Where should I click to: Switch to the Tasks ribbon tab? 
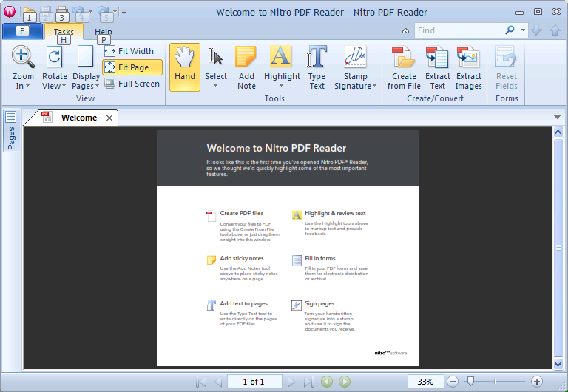point(64,32)
